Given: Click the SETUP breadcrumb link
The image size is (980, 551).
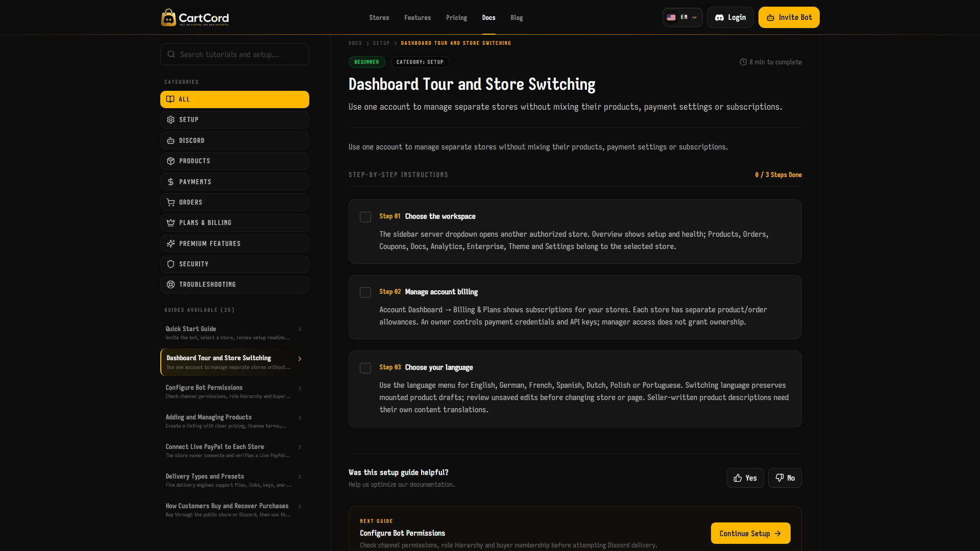Looking at the screenshot, I should point(381,43).
